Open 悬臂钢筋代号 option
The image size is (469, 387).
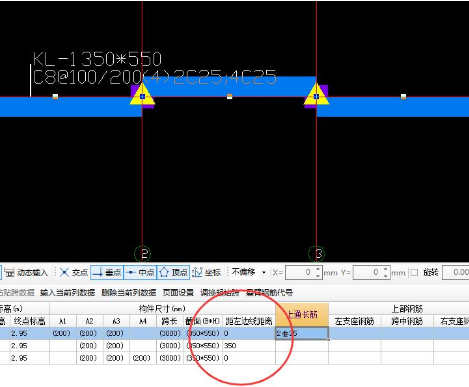click(x=269, y=293)
